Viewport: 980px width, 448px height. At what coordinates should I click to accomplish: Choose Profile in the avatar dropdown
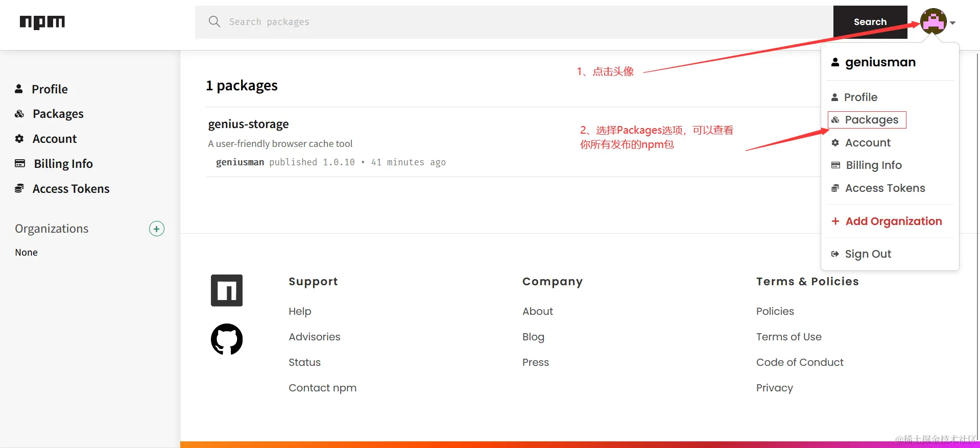pos(861,97)
